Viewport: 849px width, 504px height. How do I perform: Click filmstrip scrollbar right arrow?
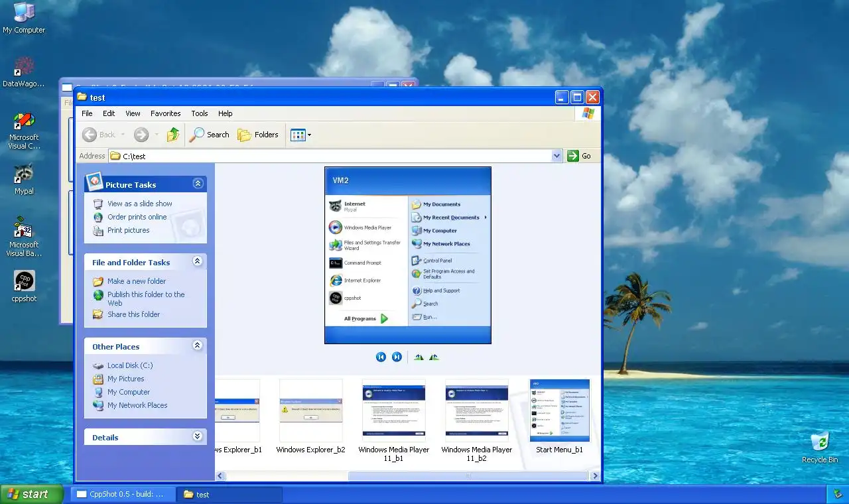596,475
